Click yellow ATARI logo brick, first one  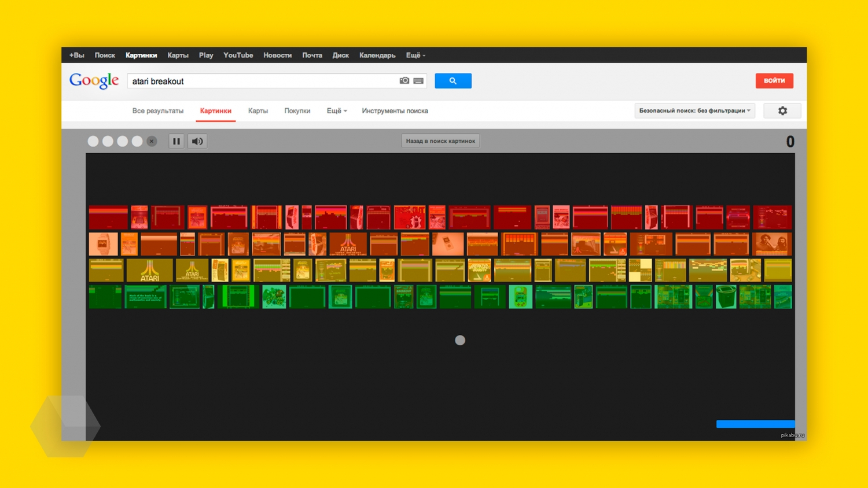149,271
